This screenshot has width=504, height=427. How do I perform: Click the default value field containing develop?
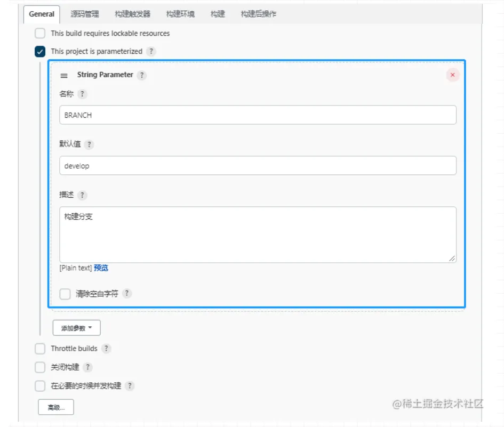pyautogui.click(x=258, y=166)
